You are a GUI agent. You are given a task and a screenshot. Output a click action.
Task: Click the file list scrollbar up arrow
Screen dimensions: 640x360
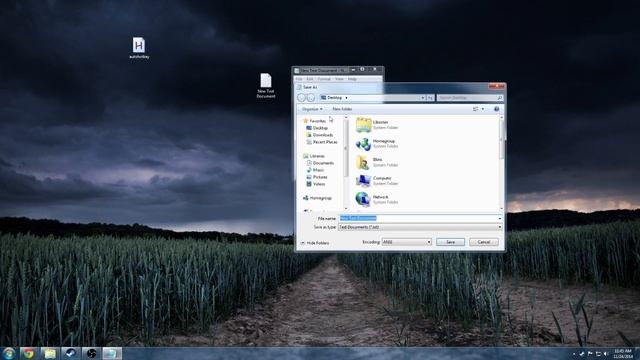point(501,118)
